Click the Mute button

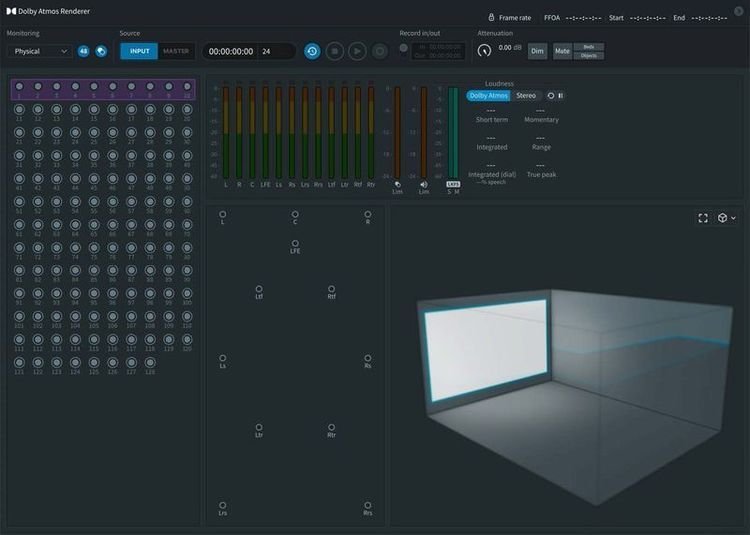(562, 51)
